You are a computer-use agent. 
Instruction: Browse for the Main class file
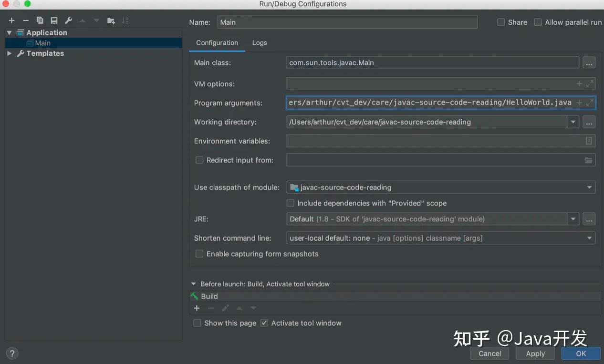pyautogui.click(x=589, y=62)
